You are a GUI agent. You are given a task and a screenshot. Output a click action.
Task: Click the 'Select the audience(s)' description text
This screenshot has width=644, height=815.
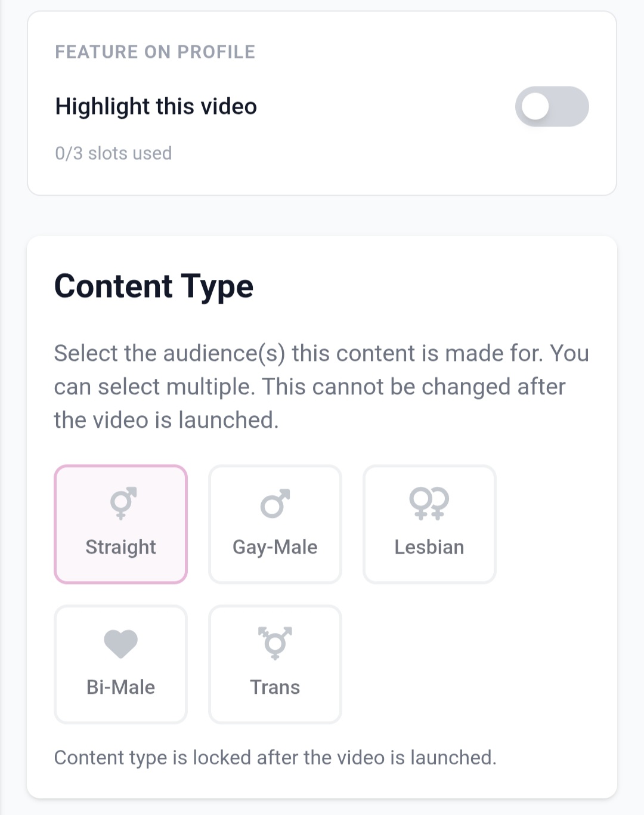321,386
